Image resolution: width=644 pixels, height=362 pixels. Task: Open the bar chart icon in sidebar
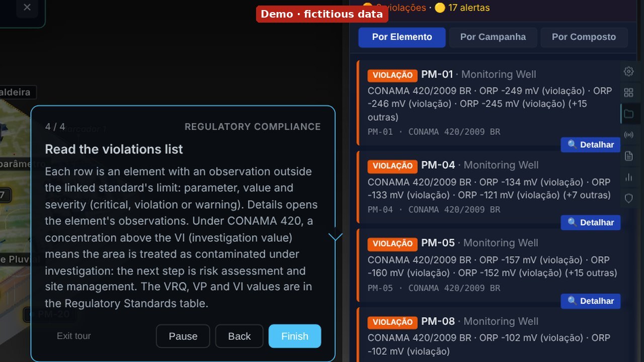pos(628,177)
